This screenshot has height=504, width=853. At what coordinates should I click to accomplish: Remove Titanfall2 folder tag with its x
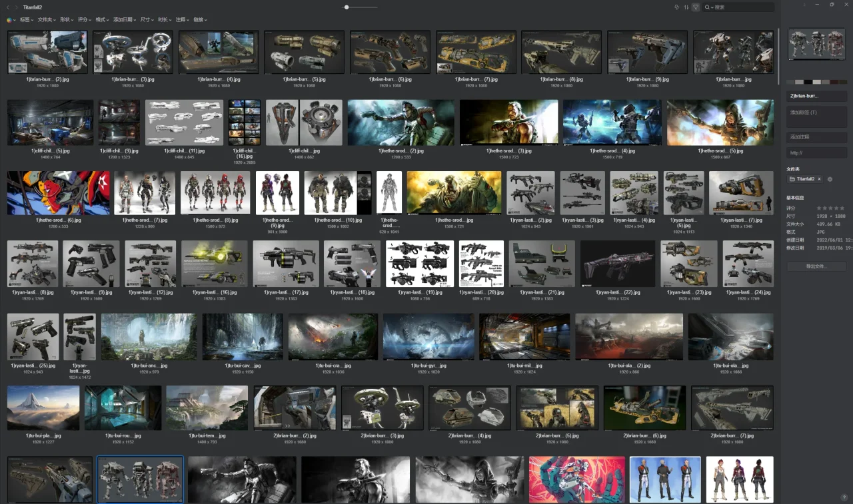tap(819, 179)
